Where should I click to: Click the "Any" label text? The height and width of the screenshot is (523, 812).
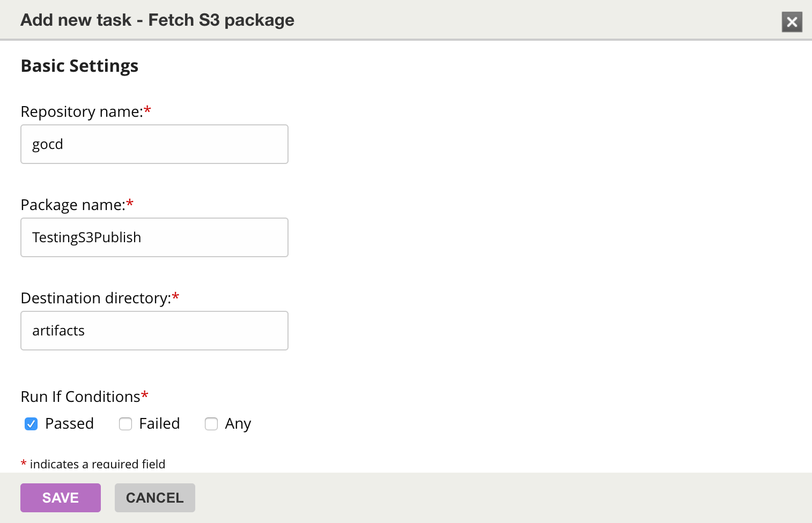[x=238, y=424]
